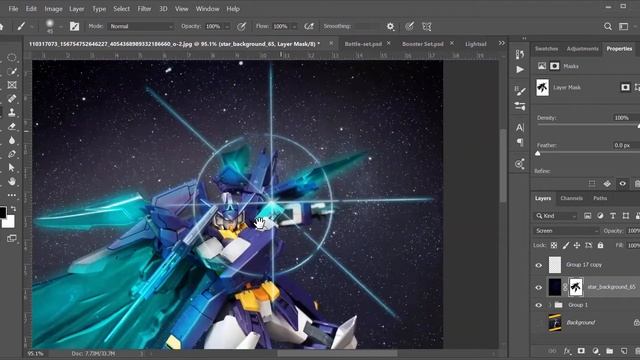The image size is (640, 360).
Task: Open Tool Preset picker arrow
Action: [31, 27]
